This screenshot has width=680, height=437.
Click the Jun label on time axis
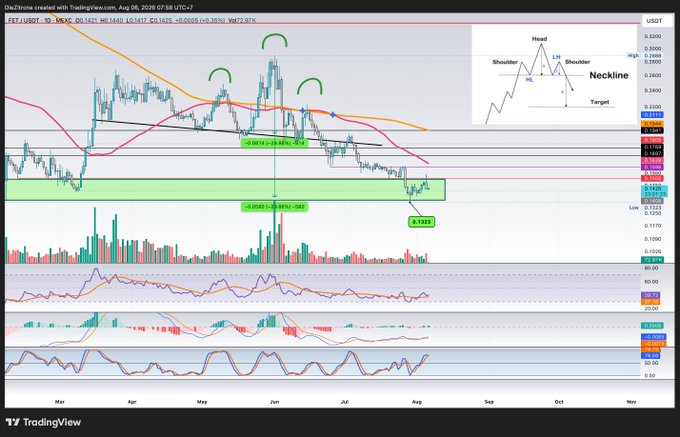click(274, 402)
